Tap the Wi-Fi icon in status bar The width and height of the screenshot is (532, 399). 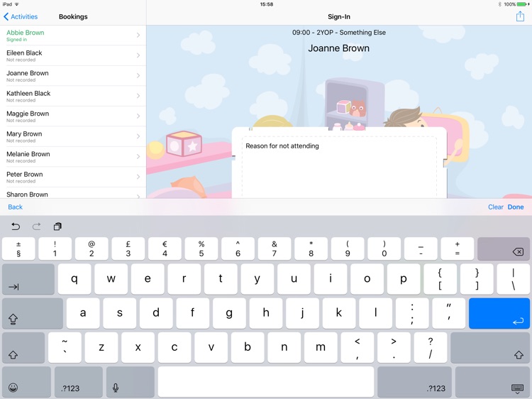pos(16,4)
